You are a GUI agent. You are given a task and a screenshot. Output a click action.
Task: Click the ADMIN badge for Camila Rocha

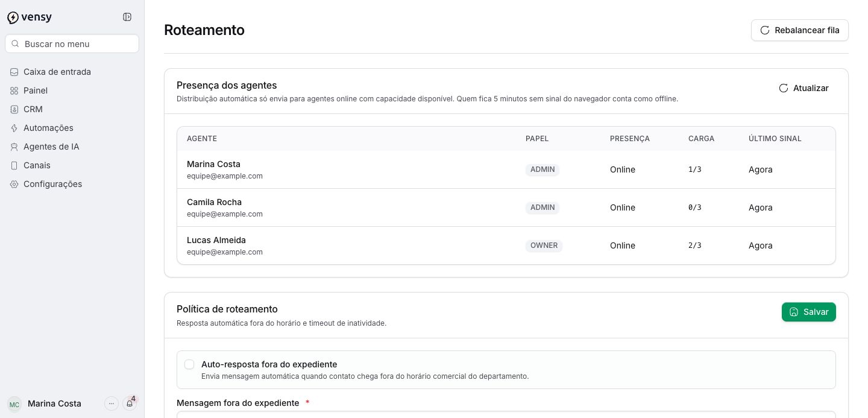[542, 207]
